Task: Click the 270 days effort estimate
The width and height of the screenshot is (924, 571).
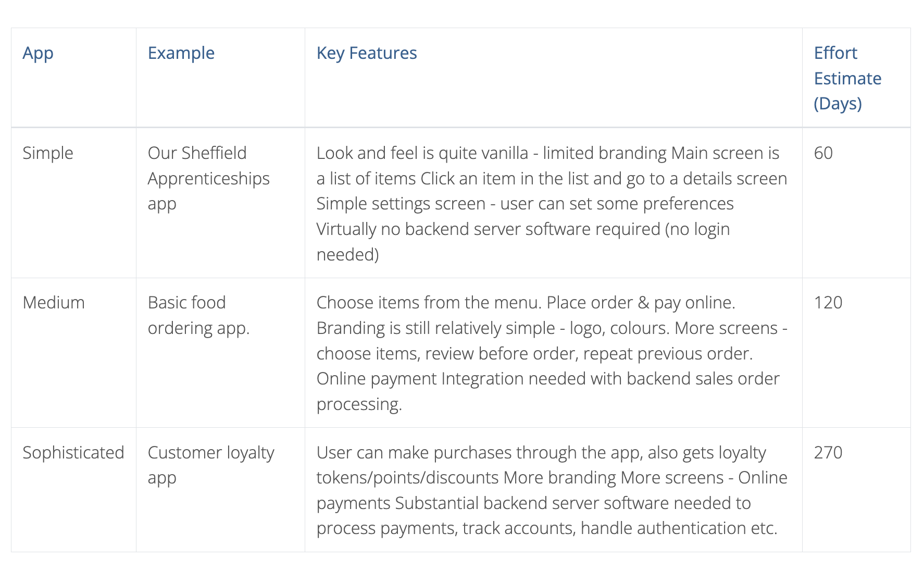Action: (828, 453)
